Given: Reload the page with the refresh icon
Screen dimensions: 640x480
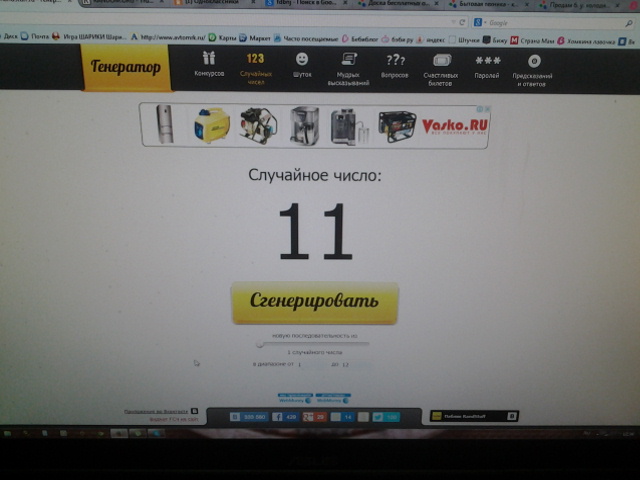Looking at the screenshot, I should (x=462, y=22).
